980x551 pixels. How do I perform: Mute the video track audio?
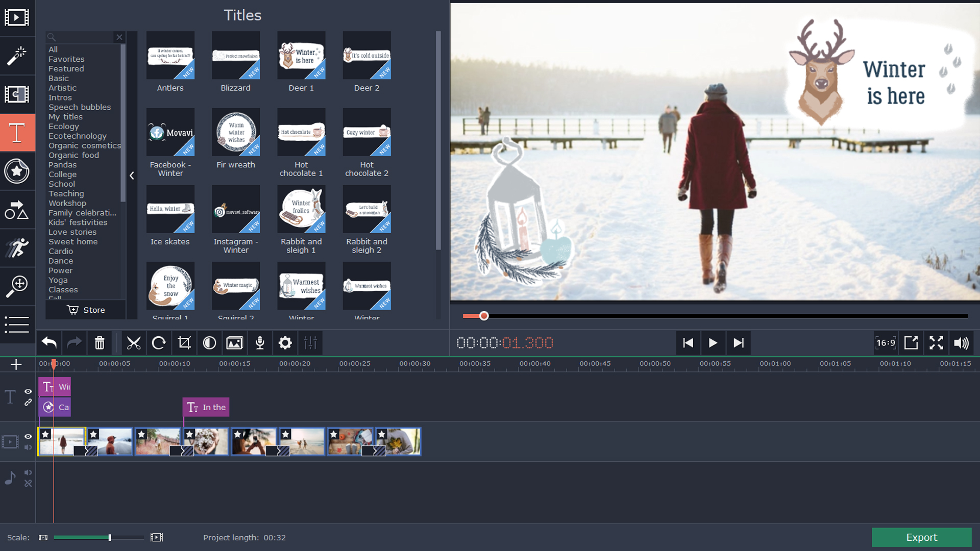(x=28, y=447)
